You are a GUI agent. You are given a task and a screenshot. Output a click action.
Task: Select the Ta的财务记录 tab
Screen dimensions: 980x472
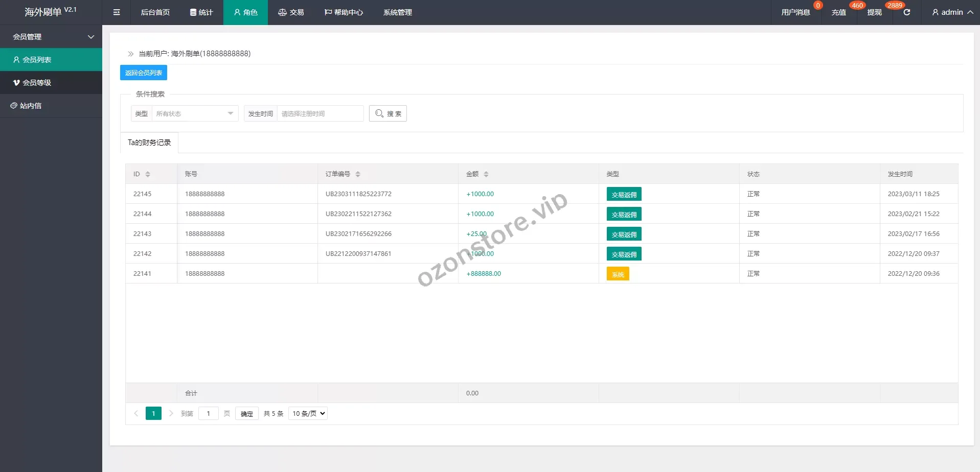click(149, 143)
